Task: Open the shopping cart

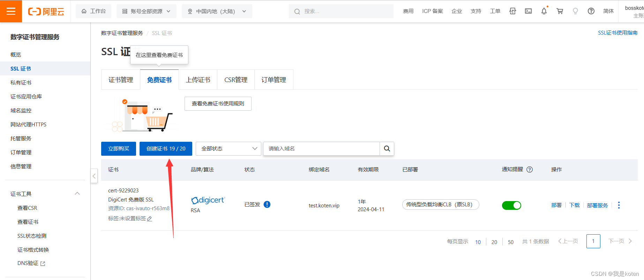Action: tap(560, 11)
